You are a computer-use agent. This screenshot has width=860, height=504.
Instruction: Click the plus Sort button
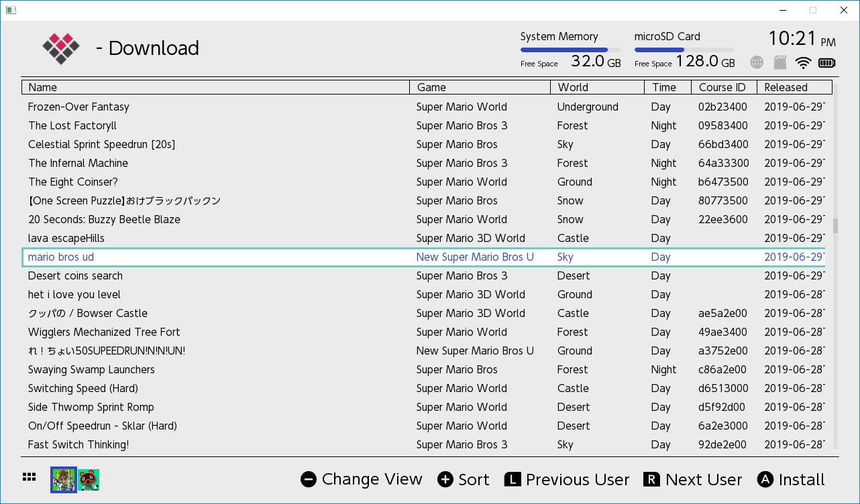point(464,479)
